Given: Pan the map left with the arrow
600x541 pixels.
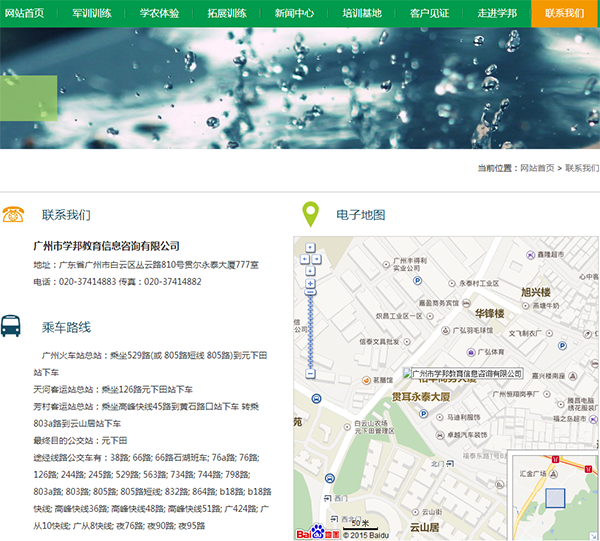Looking at the screenshot, I should (x=303, y=258).
